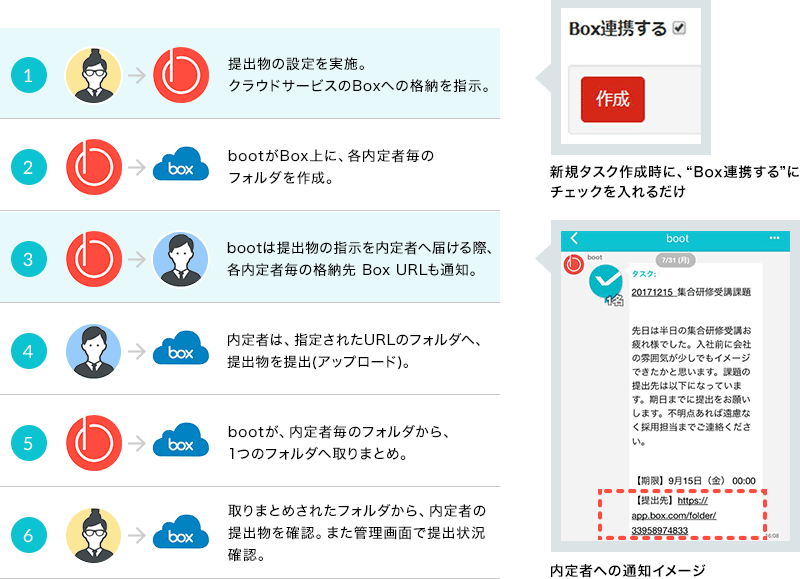Viewport: 800px width, 579px height.
Task: Select the Box cloud icon in step 6
Action: [x=181, y=534]
